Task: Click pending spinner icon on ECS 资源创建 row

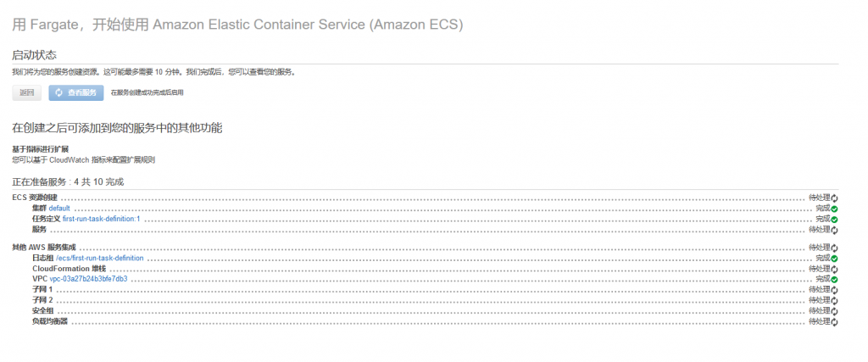Action: click(x=834, y=198)
